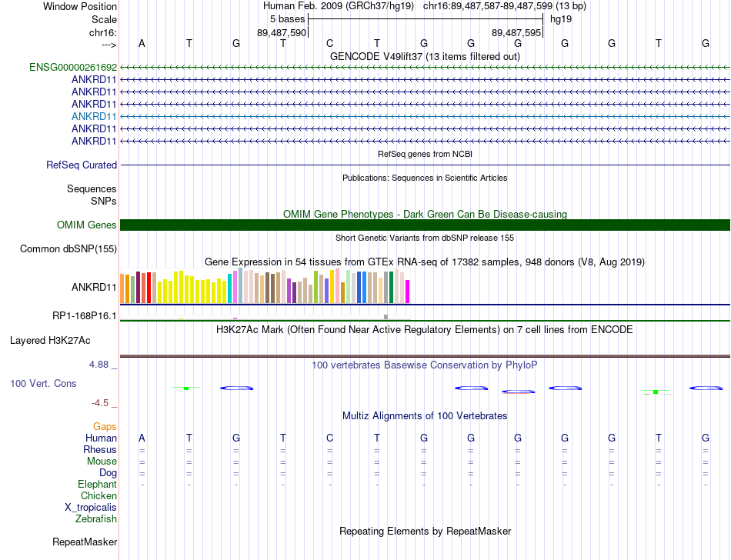731x560 pixels.
Task: Click the 89,487,590 position marker
Action: point(282,33)
